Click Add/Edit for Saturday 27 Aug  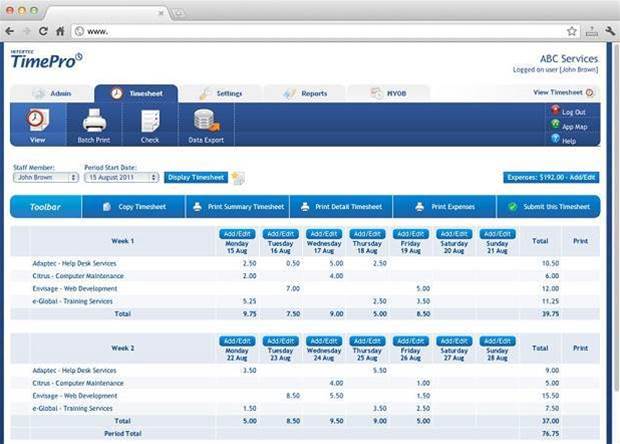(x=454, y=341)
